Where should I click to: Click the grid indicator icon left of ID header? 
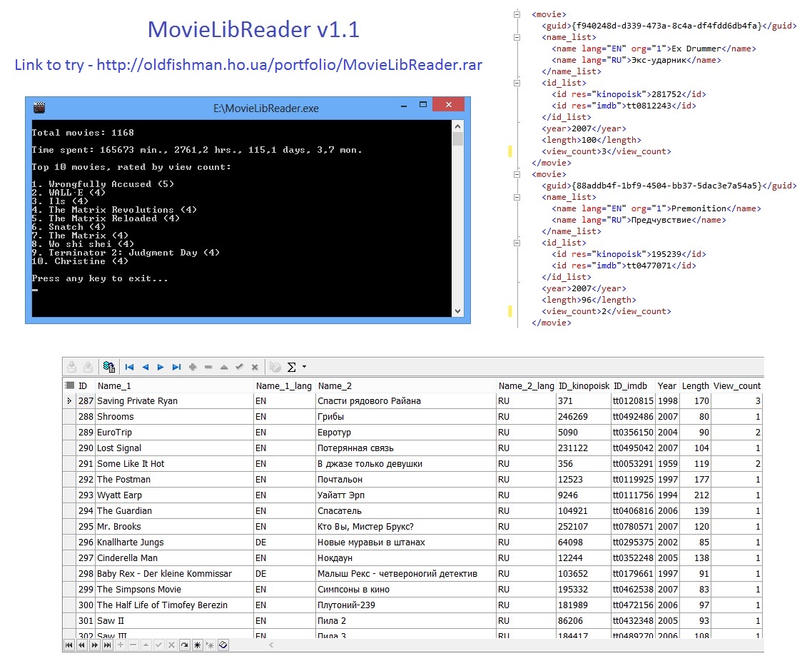click(x=69, y=386)
